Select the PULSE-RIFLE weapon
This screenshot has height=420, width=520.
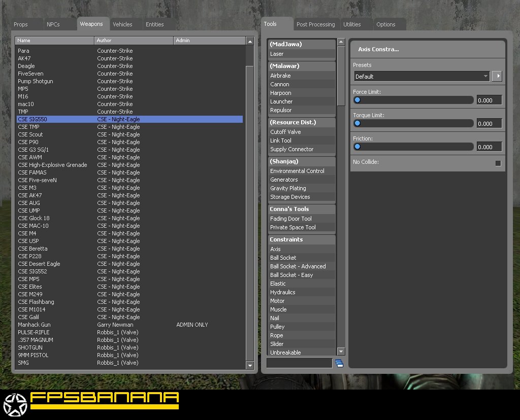point(129,332)
